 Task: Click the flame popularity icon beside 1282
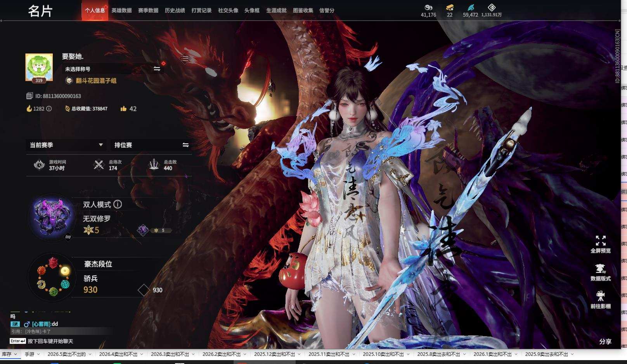pos(29,109)
